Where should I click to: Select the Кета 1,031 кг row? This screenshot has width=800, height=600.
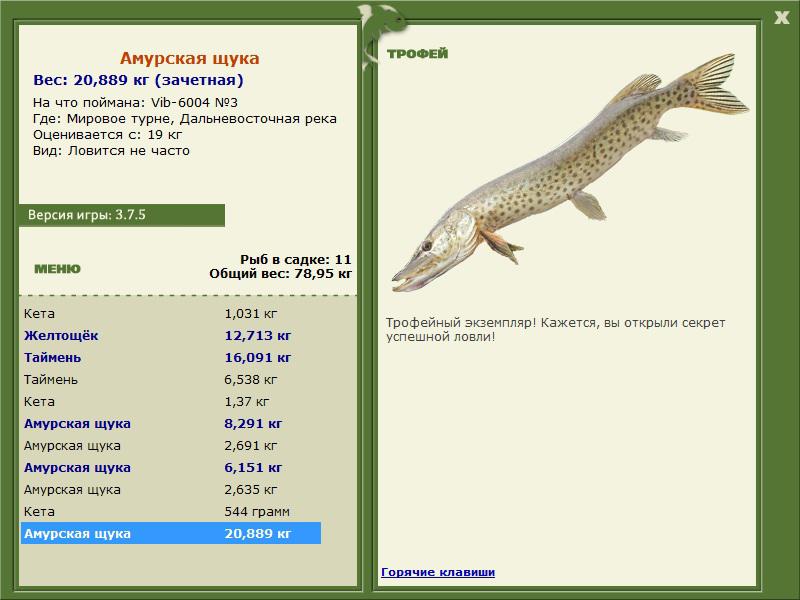point(170,314)
